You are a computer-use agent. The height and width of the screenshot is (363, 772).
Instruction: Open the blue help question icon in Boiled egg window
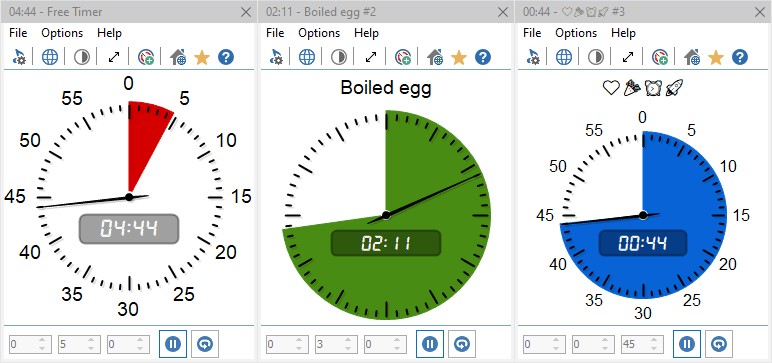click(483, 57)
